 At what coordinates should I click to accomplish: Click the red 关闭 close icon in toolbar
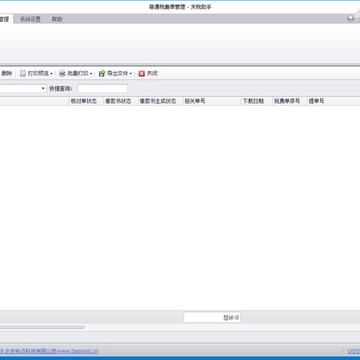point(142,73)
